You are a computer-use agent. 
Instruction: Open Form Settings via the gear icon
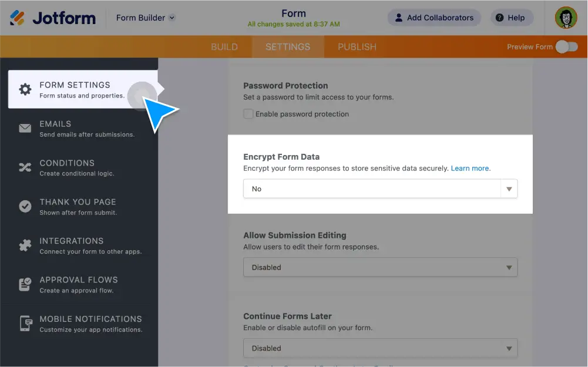pyautogui.click(x=25, y=89)
